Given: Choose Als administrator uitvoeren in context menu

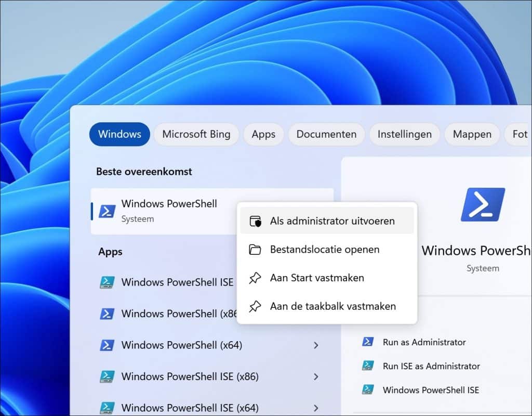Looking at the screenshot, I should point(327,221).
